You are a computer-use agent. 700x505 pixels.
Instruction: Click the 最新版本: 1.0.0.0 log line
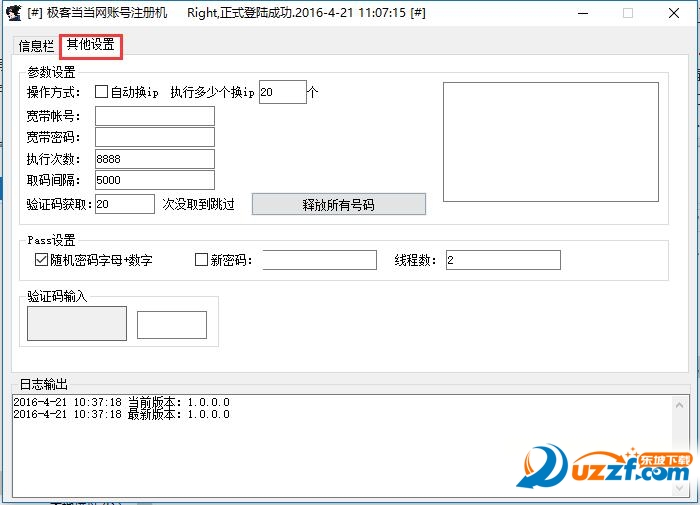click(121, 414)
